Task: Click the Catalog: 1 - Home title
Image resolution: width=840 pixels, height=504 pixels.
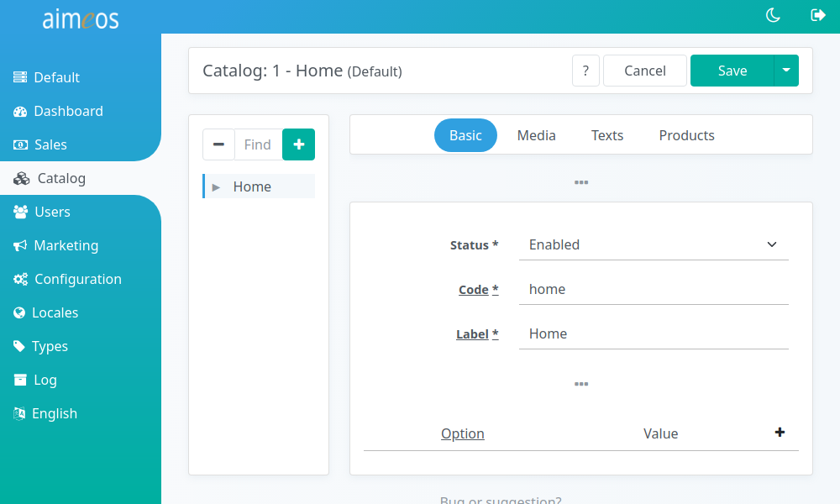Action: coord(302,71)
